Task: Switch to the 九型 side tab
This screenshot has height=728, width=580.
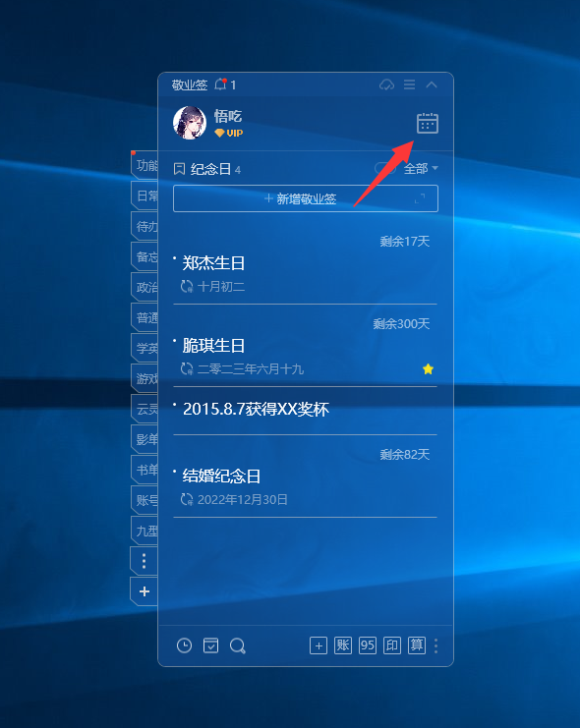Action: (145, 531)
